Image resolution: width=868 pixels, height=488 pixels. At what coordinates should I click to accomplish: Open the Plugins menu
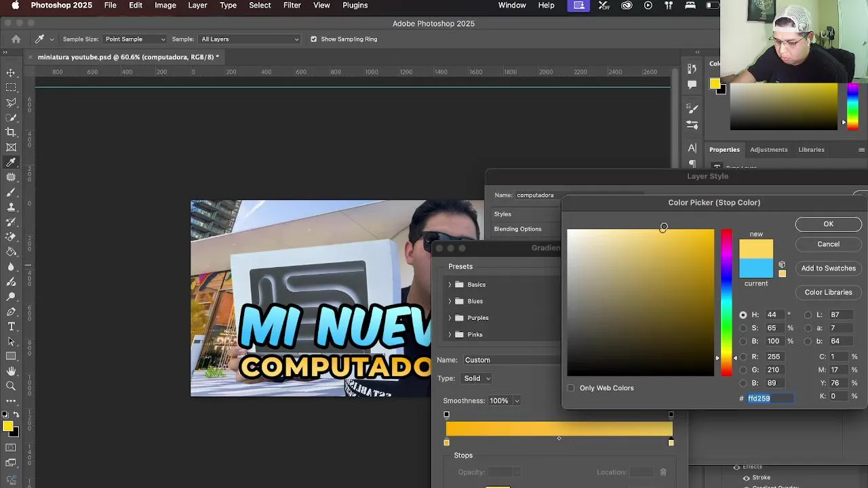pyautogui.click(x=355, y=5)
